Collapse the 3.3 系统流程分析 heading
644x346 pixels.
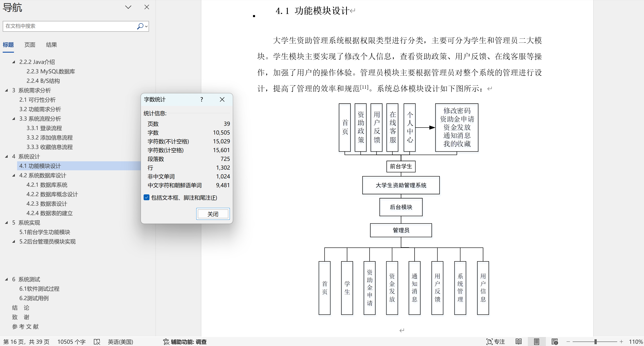click(14, 119)
